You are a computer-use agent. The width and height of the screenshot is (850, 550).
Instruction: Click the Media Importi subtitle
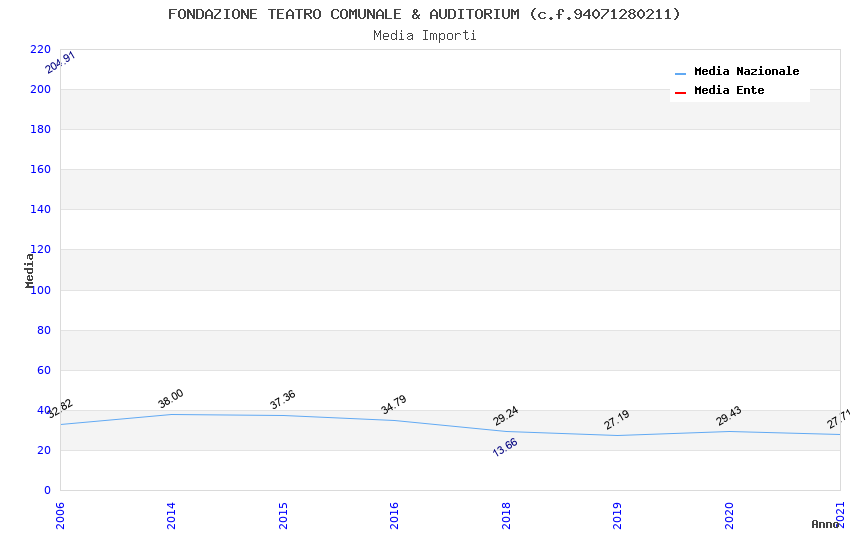[424, 36]
